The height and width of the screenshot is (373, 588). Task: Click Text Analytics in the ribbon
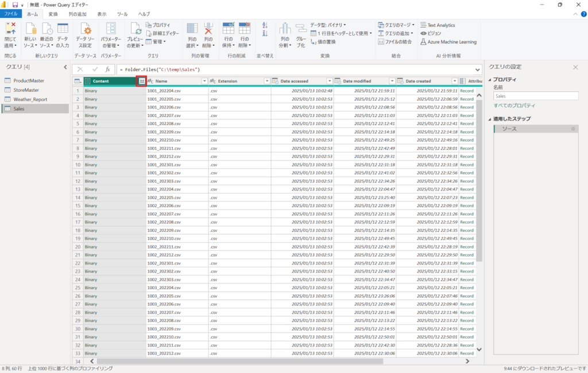[x=438, y=25]
